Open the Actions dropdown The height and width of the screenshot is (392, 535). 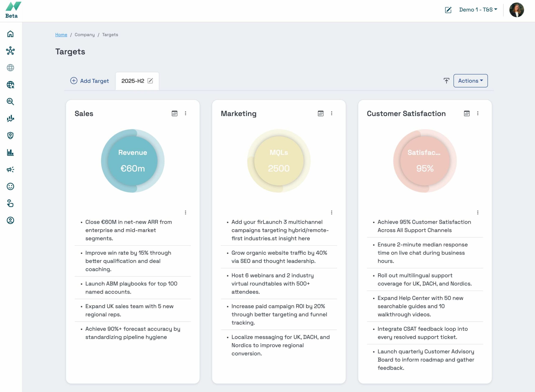tap(470, 81)
